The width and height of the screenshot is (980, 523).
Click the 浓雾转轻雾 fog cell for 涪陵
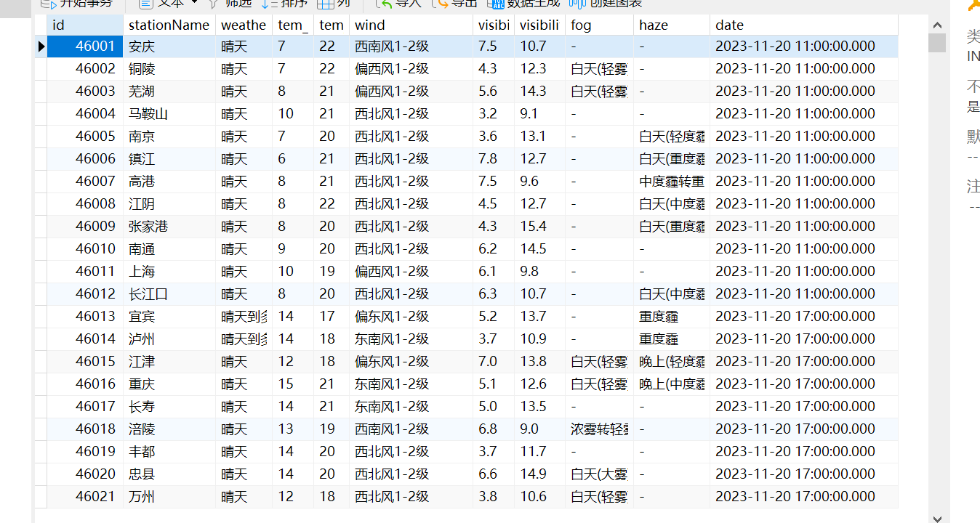[x=599, y=429]
